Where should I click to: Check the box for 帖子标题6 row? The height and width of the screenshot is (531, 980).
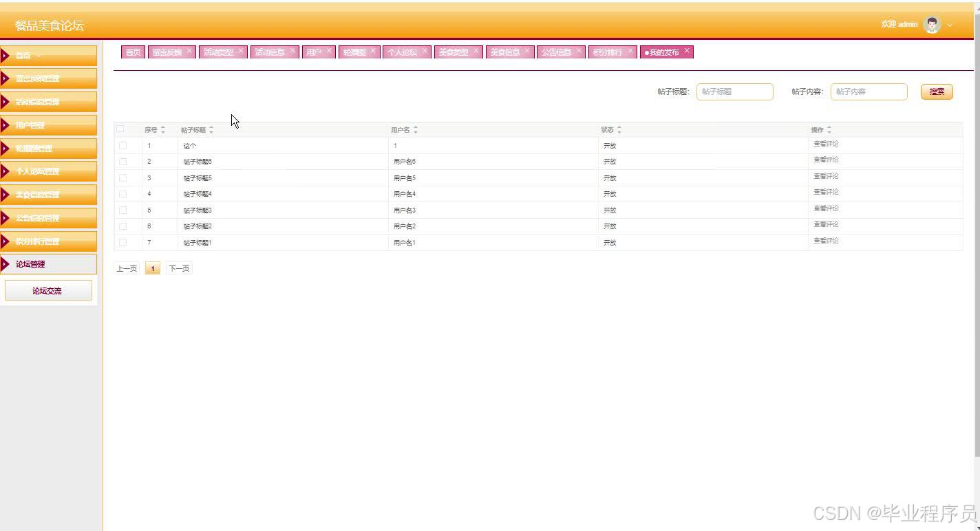pos(123,162)
